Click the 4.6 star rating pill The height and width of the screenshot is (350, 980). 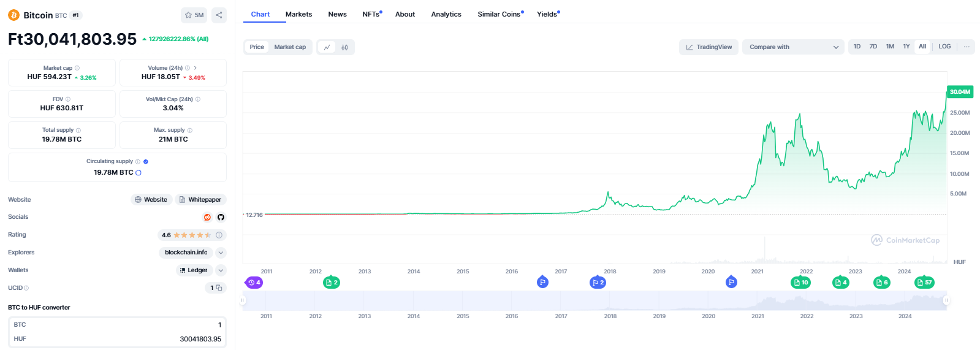click(x=192, y=235)
